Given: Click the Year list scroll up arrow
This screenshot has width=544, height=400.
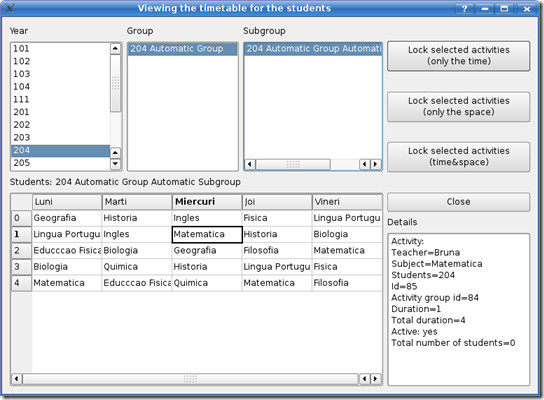Looking at the screenshot, I should pos(116,49).
